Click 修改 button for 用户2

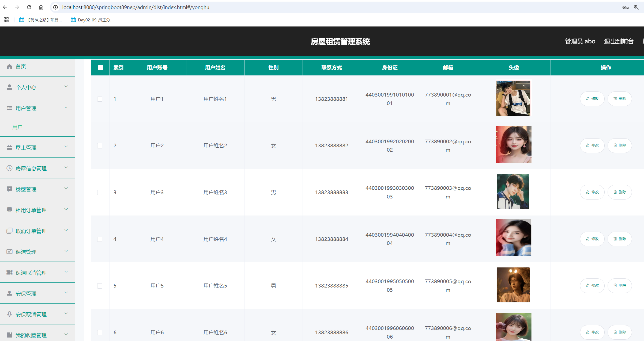(592, 145)
